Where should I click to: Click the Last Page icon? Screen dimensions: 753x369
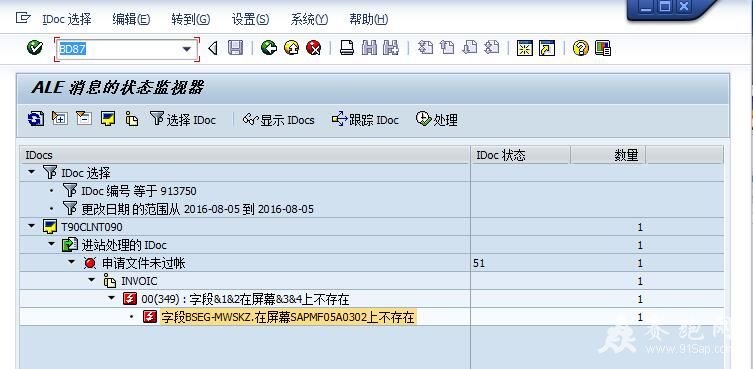click(492, 48)
